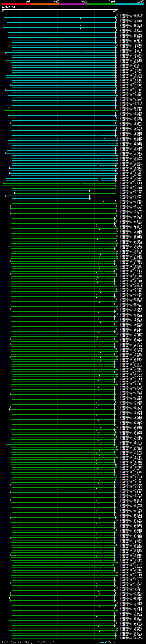
Task: Click the UniRef100_A4TUR4 label
Action: tap(131, 575)
